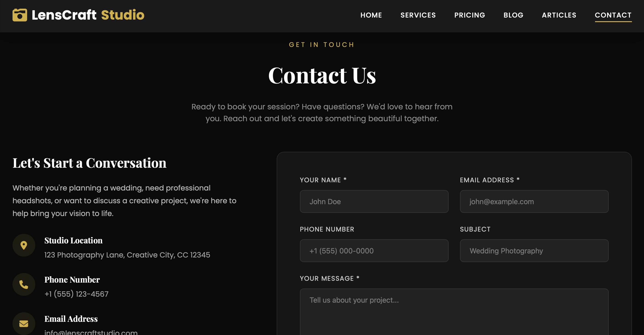Navigate to the Pricing page

click(x=470, y=15)
